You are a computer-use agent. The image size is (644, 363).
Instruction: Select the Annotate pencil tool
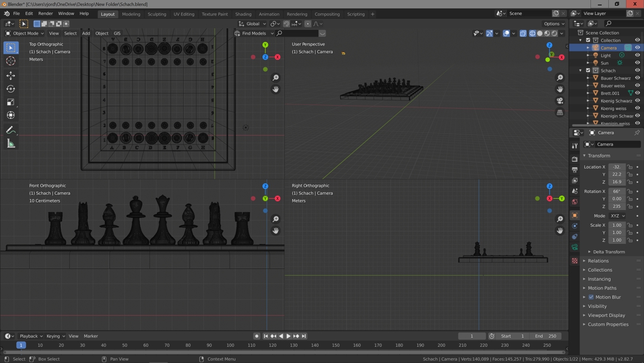(x=11, y=130)
